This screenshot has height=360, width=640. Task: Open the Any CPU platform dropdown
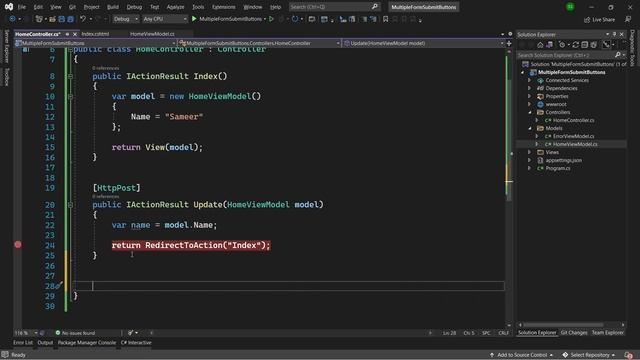pos(164,19)
